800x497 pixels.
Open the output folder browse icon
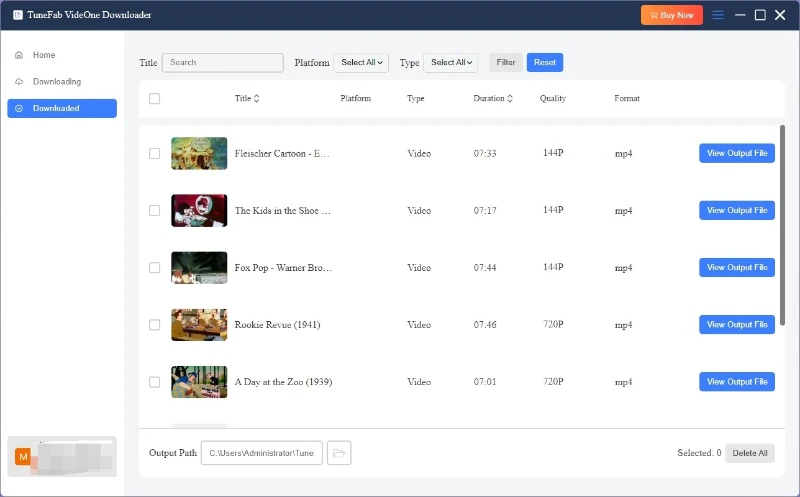tap(339, 453)
